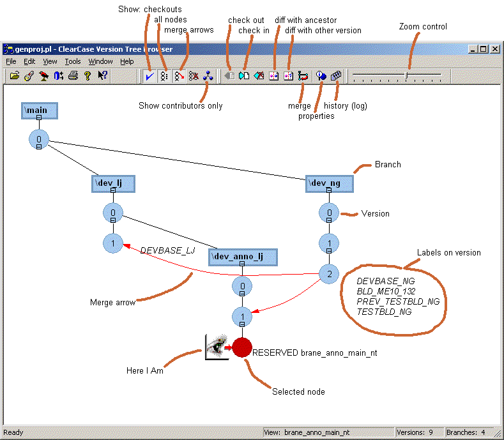Select the \dev_ng branch box
The height and width of the screenshot is (440, 504).
330,183
